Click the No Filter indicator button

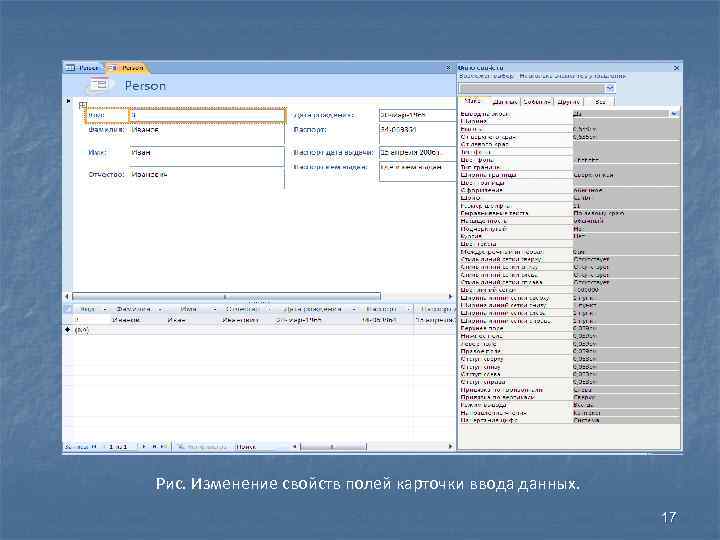pos(202,446)
